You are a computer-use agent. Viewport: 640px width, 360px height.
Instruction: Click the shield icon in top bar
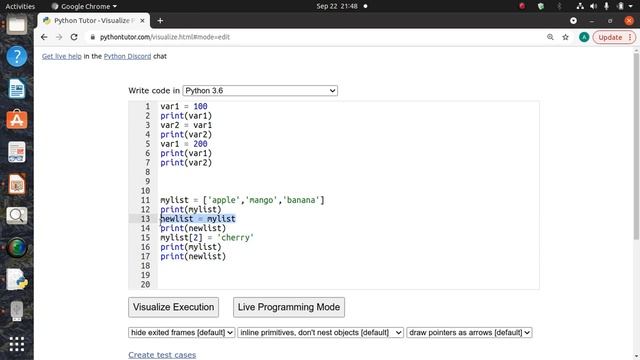[x=541, y=6]
